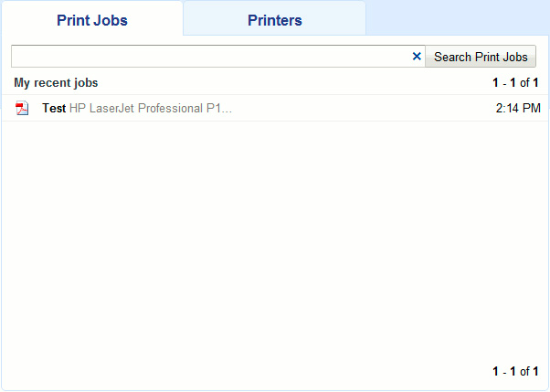The image size is (550, 392).
Task: Click blank tab strip right of Printers
Action: [457, 18]
